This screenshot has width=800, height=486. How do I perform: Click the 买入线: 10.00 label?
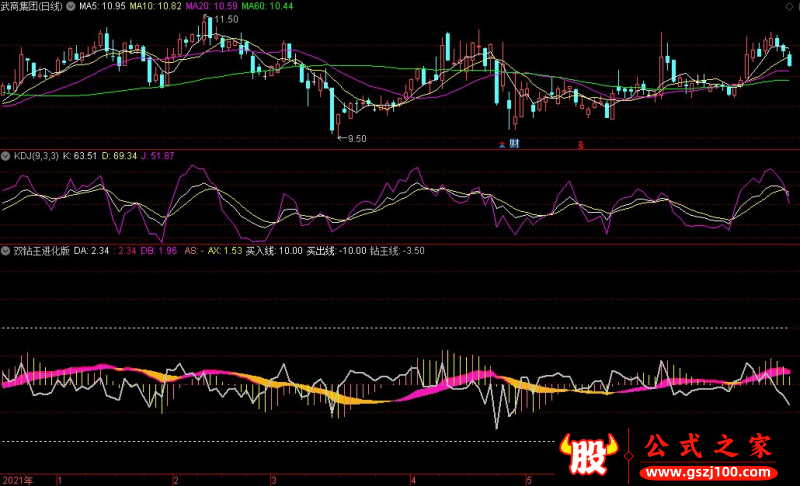[x=274, y=251]
